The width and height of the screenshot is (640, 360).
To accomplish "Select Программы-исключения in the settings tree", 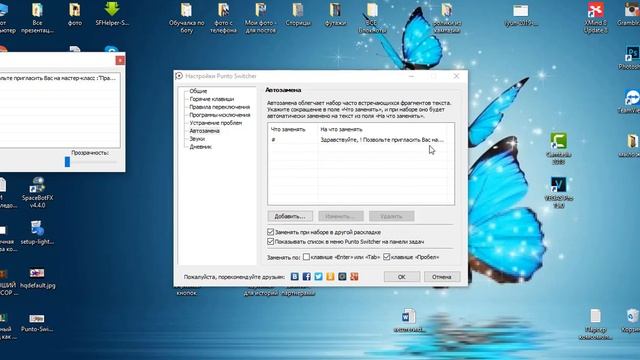I will 220,115.
